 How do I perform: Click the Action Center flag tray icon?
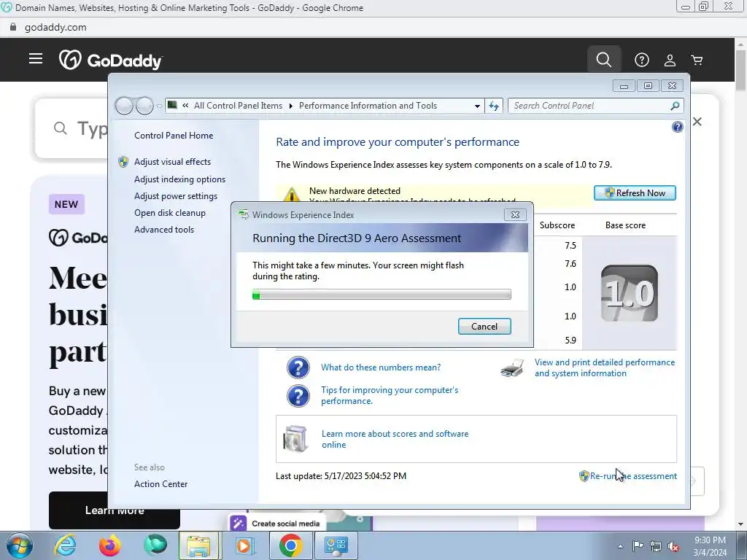[x=638, y=545]
